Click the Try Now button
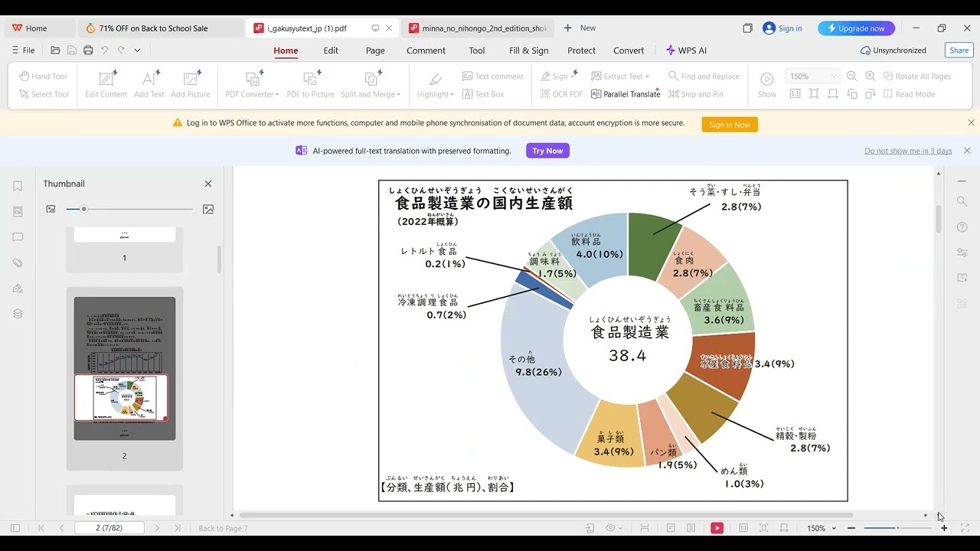This screenshot has width=980, height=551. 547,151
